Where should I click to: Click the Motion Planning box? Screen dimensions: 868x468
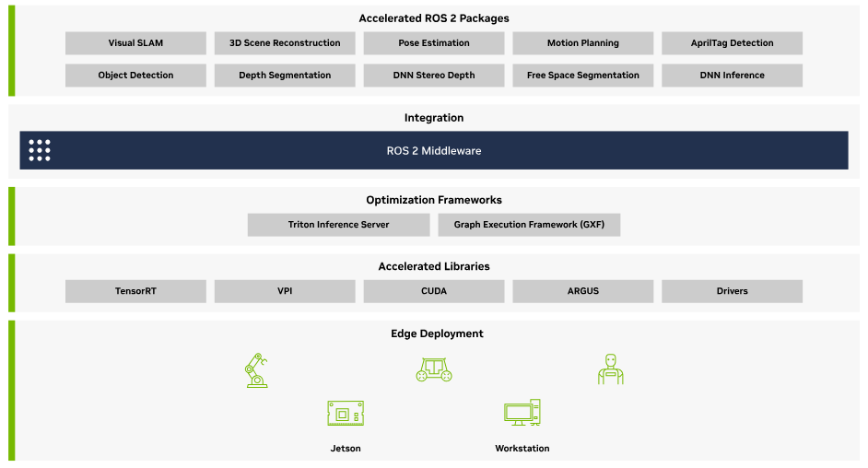point(583,43)
